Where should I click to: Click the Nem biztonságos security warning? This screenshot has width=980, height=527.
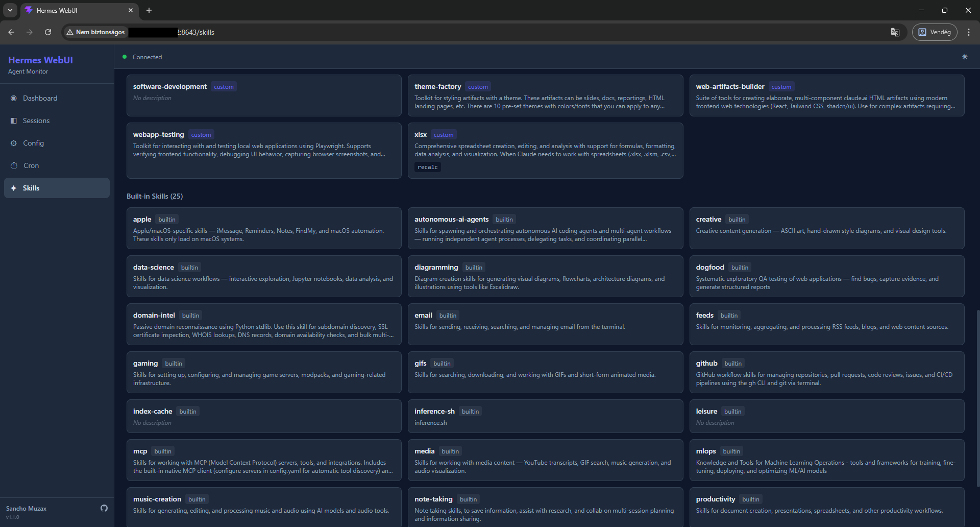(95, 32)
